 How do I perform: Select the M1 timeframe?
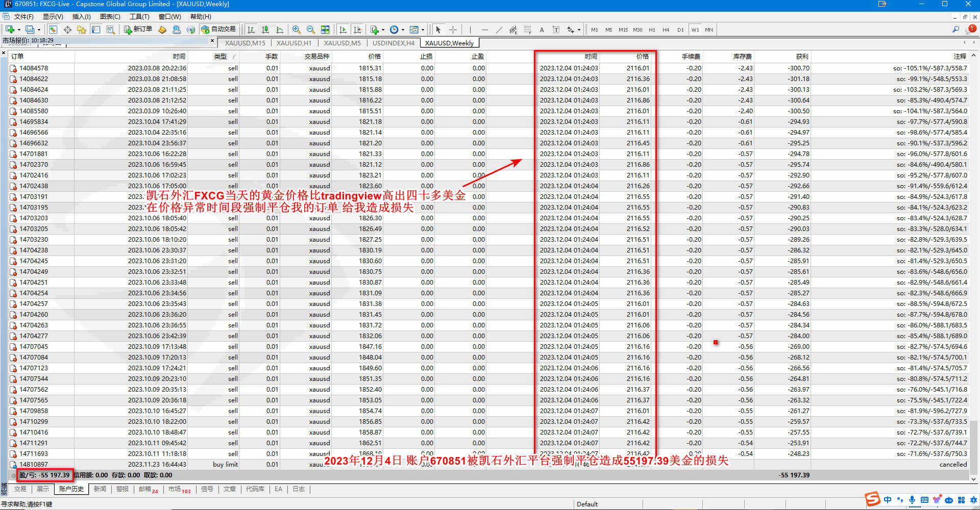595,30
